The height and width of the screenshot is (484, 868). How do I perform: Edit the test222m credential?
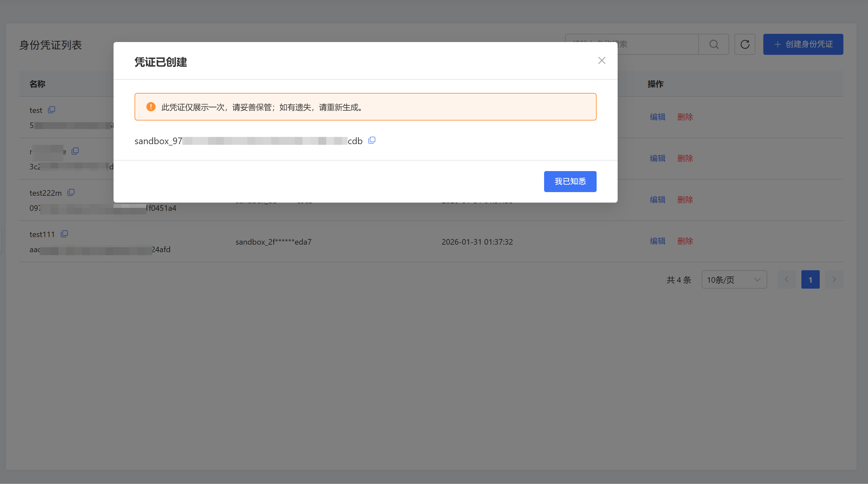click(657, 200)
